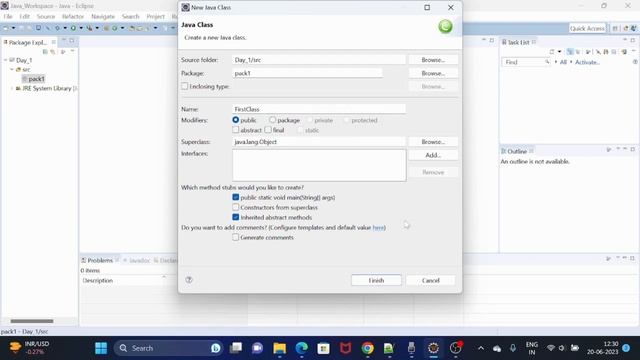640x360 pixels.
Task: Select the package modifier radio button
Action: tap(272, 120)
